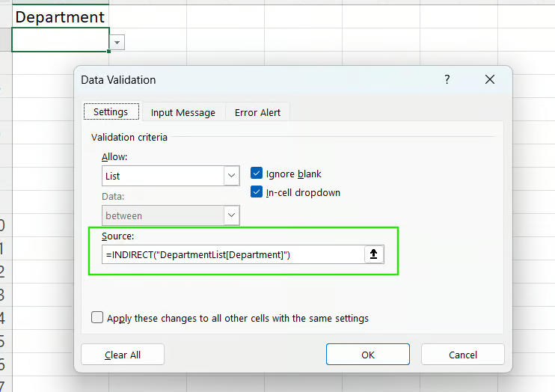The height and width of the screenshot is (392, 555).
Task: Toggle the In-cell dropdown checkbox
Action: click(x=257, y=192)
